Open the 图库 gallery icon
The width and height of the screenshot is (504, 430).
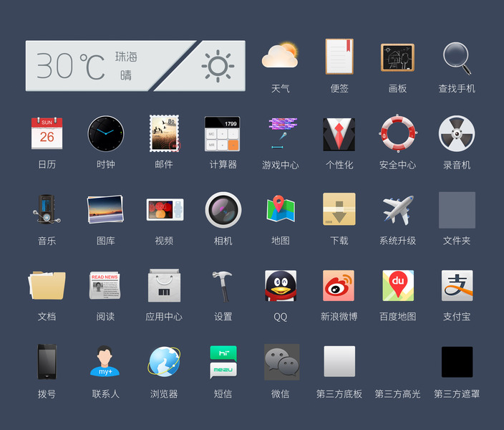(105, 209)
